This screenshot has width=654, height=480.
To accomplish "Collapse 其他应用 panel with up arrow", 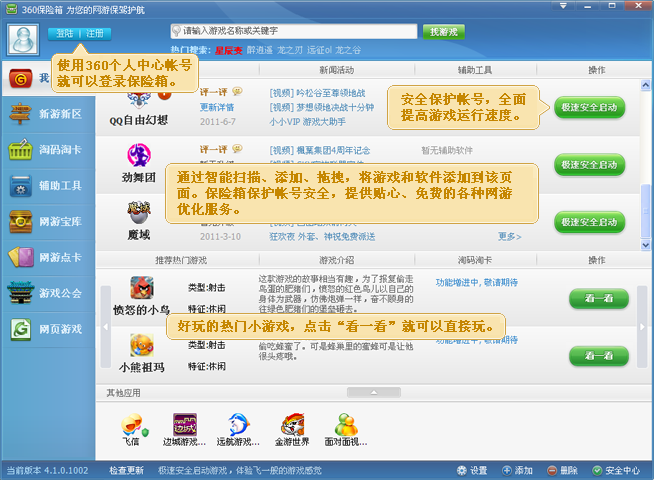I will [x=374, y=392].
